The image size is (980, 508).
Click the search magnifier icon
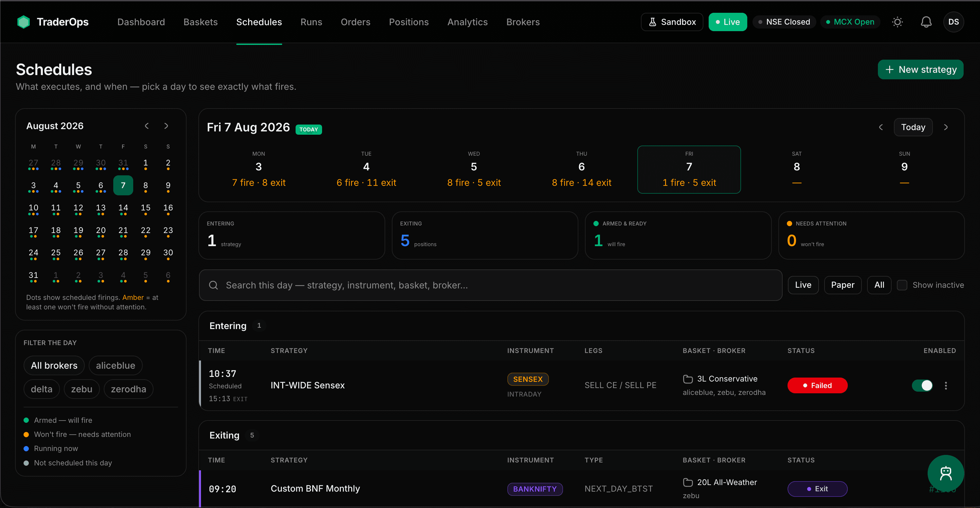tap(213, 285)
